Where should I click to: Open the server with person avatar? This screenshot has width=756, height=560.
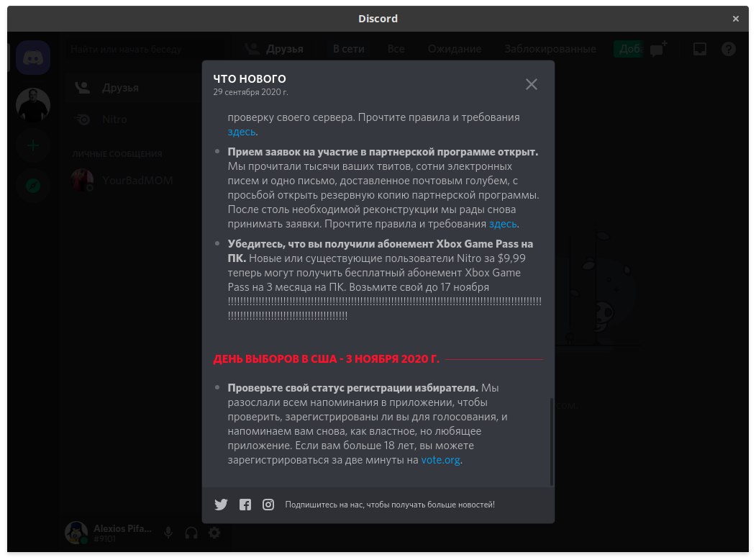[33, 104]
